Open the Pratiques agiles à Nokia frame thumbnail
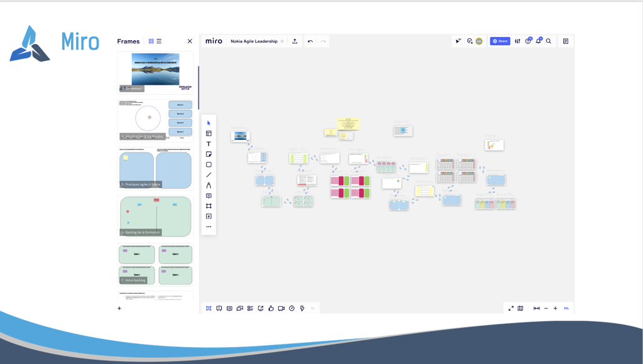 [x=155, y=168]
